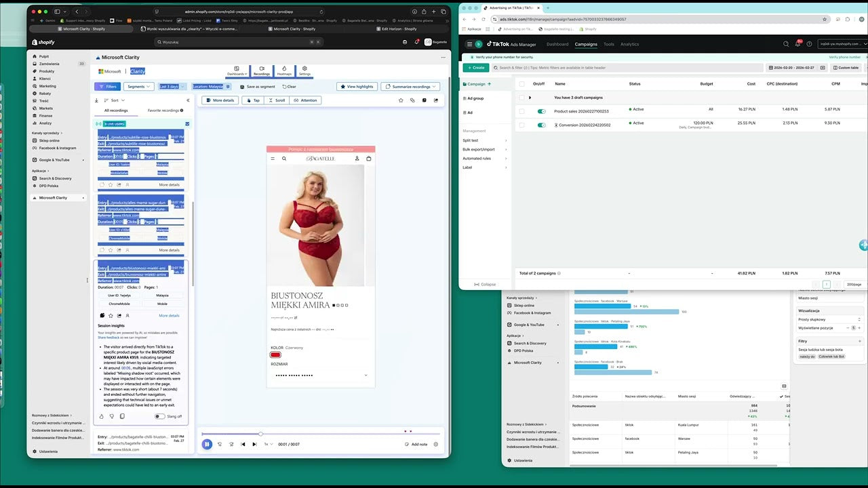Pause the session recording playback
The image size is (868, 488).
coord(207,444)
